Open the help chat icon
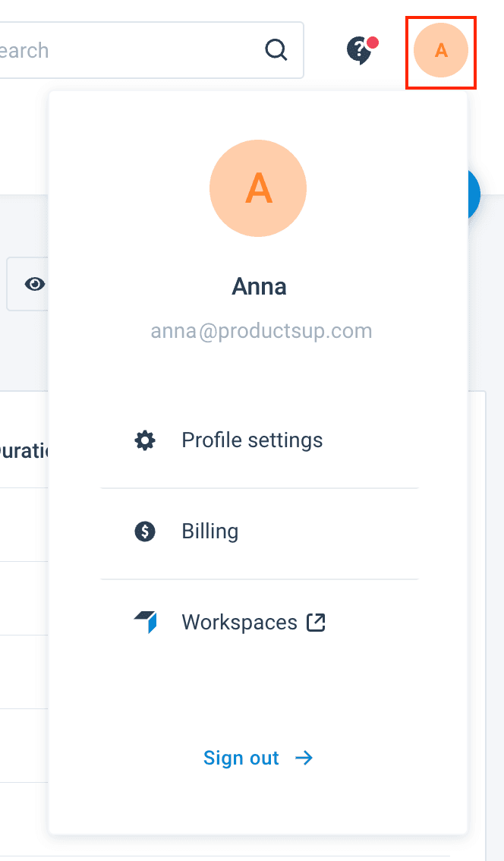Screen dimensions: 504x861 pos(358,51)
